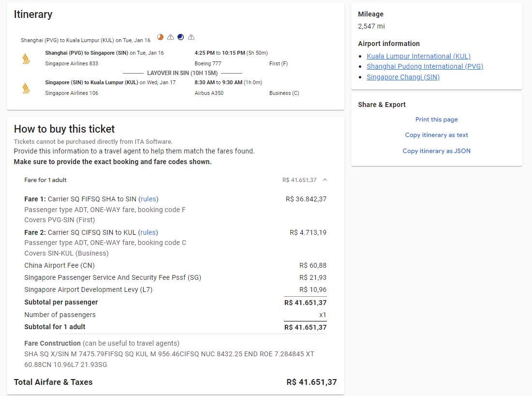Open rules link for Fare 2
Screen dimensions: 532x396
click(148, 232)
